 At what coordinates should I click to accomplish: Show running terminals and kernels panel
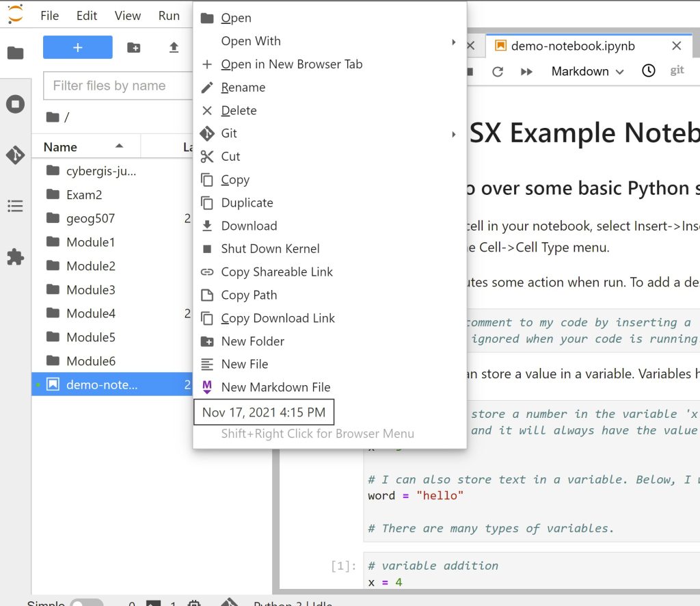pyautogui.click(x=15, y=103)
